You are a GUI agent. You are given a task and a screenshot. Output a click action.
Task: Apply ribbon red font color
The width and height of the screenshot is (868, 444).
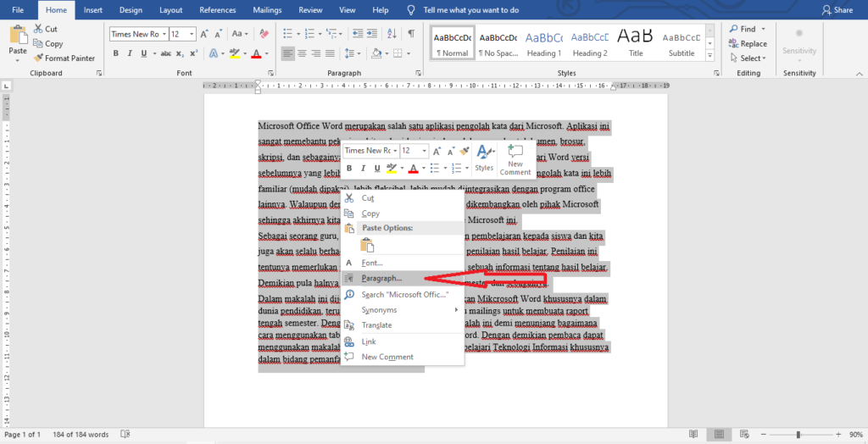pos(256,53)
